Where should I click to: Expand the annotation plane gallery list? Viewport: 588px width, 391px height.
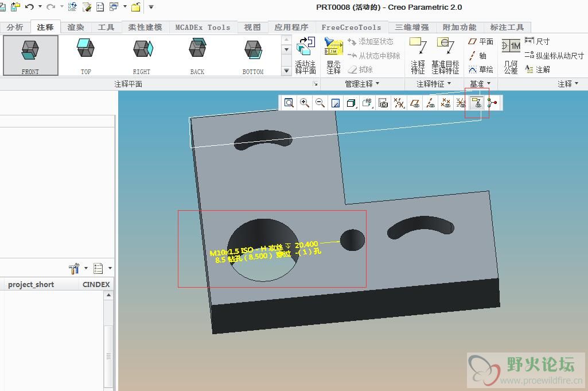pos(286,71)
